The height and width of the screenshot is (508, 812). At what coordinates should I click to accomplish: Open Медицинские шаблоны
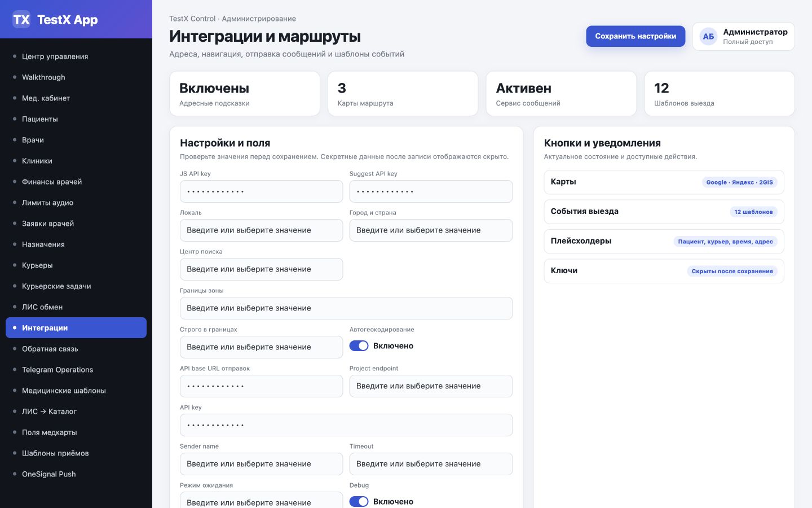pos(76,391)
